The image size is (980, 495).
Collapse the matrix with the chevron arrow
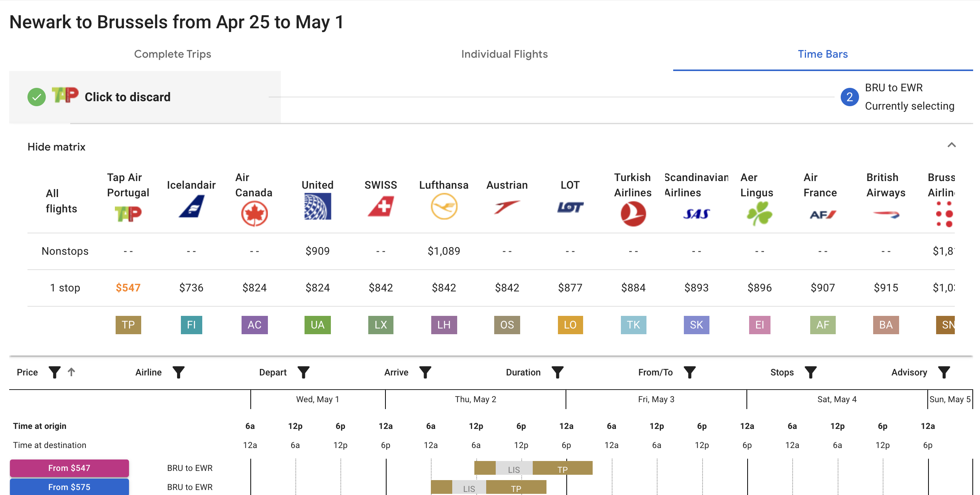pos(951,145)
